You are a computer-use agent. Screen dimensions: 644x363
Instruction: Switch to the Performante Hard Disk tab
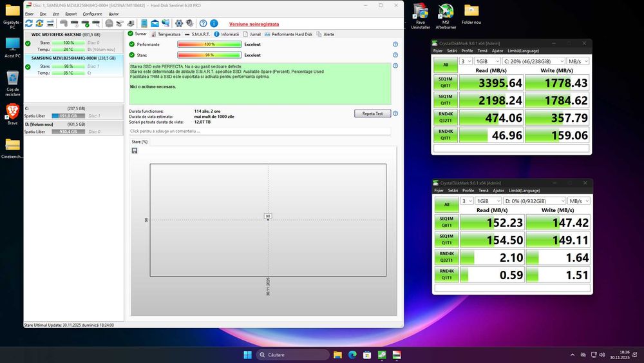289,34
